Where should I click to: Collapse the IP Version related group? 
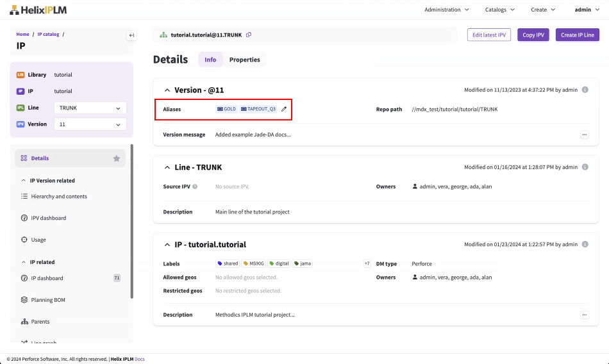tap(24, 181)
